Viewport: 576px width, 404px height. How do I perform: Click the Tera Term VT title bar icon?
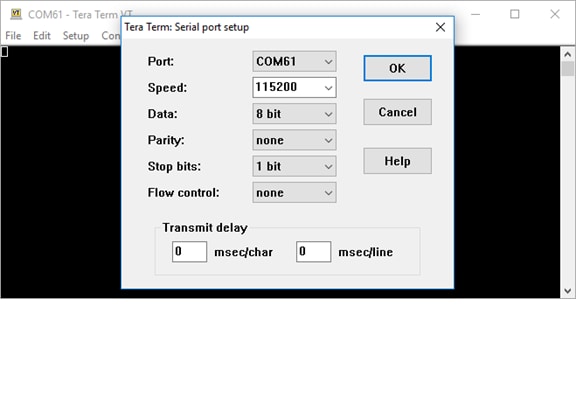point(16,14)
